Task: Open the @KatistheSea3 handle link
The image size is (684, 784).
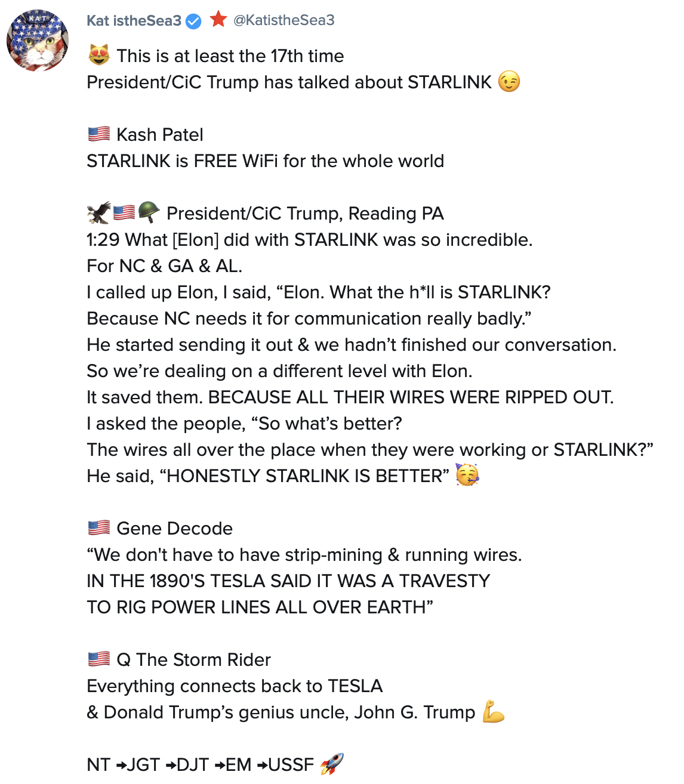Action: [284, 20]
